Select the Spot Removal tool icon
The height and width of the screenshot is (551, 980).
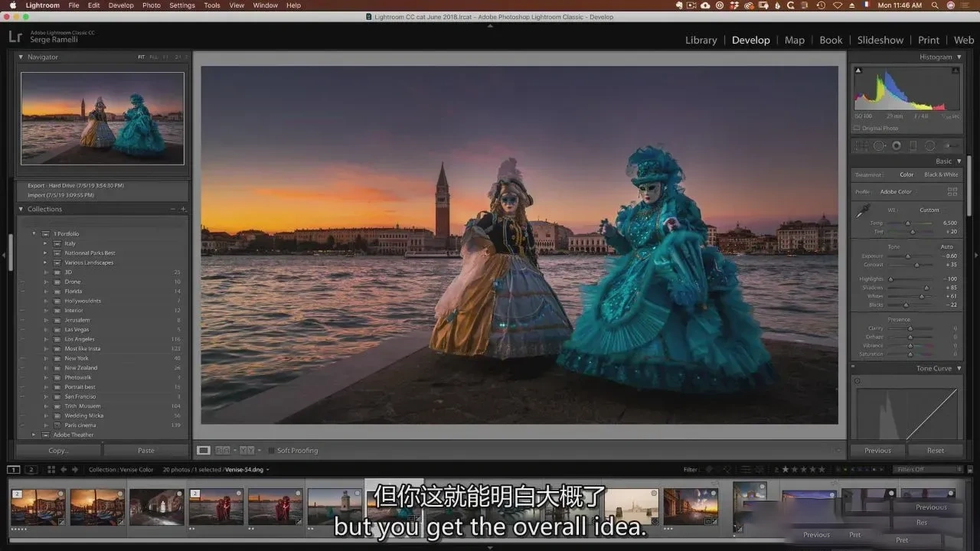pyautogui.click(x=879, y=145)
